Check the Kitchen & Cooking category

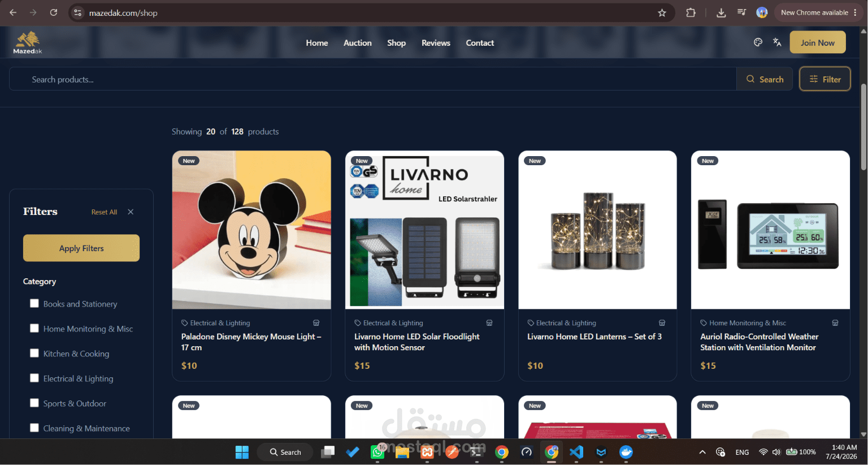coord(34,353)
